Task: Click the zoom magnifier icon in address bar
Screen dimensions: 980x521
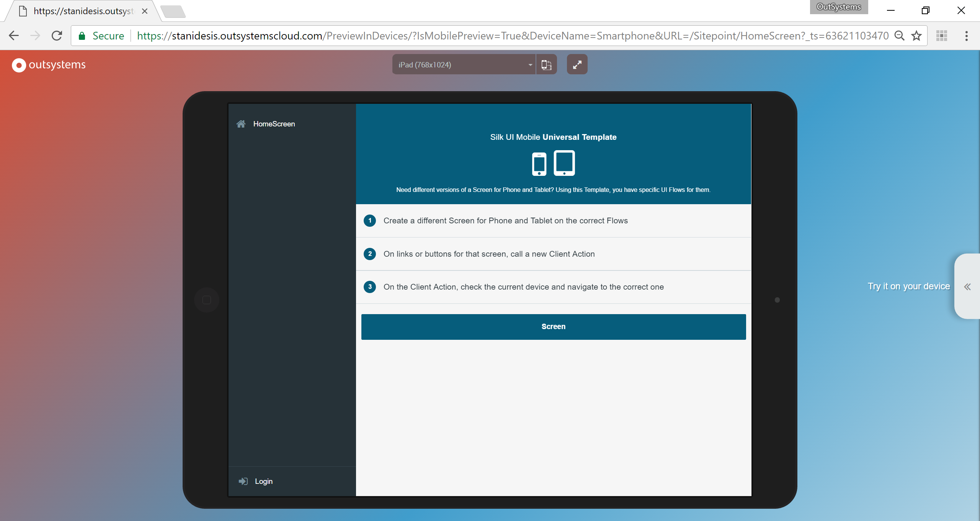Action: 899,36
